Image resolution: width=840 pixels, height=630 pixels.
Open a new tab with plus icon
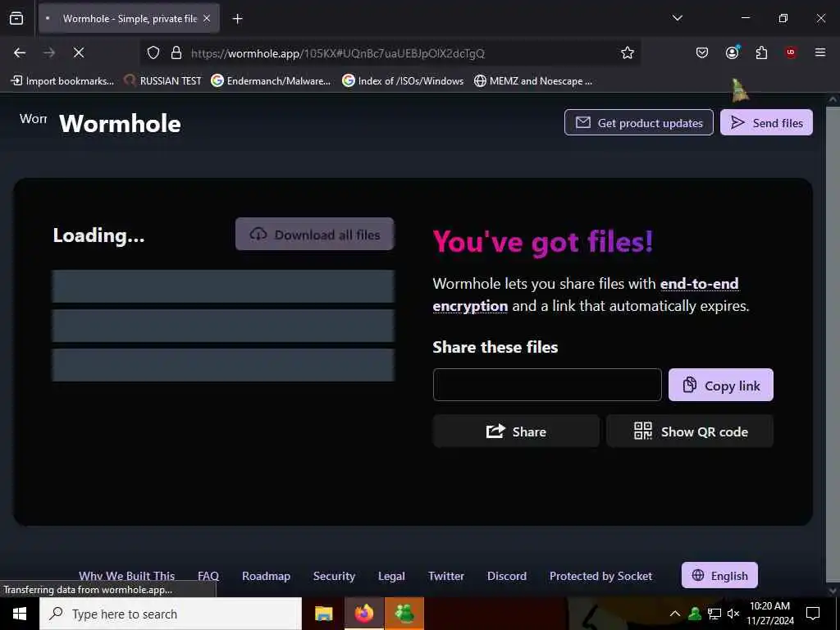pos(237,19)
